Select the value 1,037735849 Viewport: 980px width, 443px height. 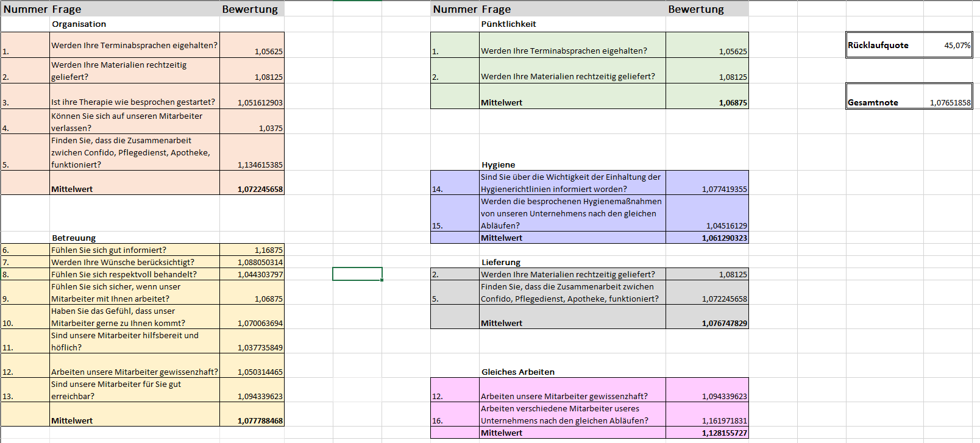252,341
